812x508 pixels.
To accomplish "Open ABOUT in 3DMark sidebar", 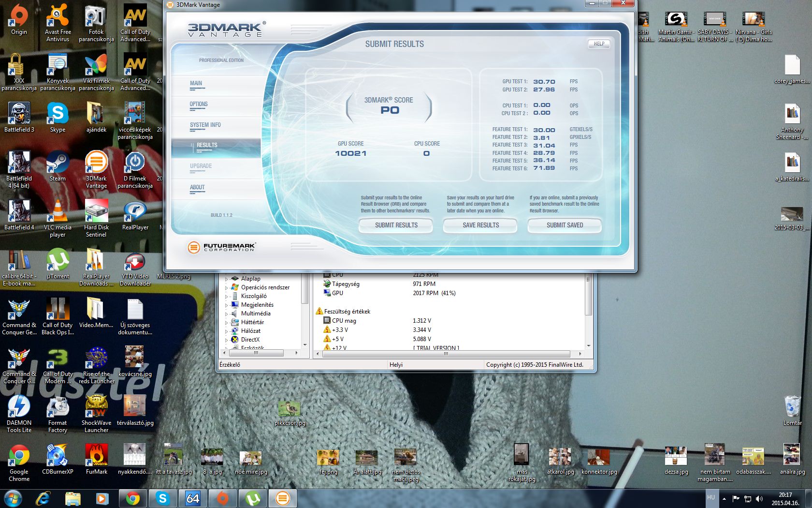I will coord(197,187).
